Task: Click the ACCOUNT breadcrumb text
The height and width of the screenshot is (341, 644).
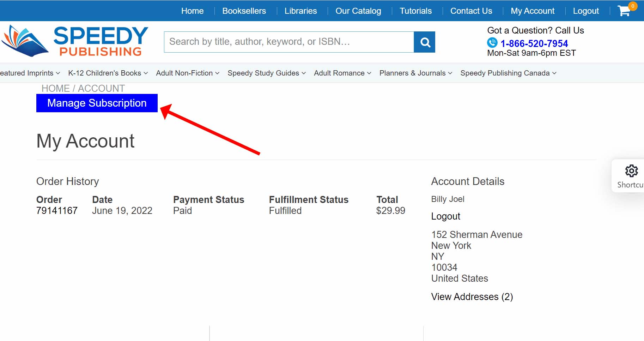Action: click(x=101, y=88)
